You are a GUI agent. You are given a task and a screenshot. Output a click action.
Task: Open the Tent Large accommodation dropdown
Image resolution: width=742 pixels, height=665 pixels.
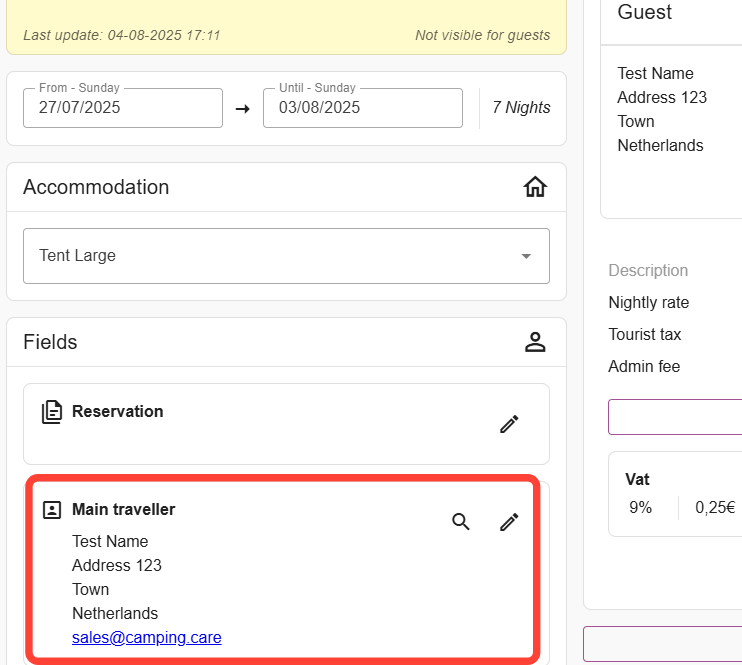coord(286,256)
